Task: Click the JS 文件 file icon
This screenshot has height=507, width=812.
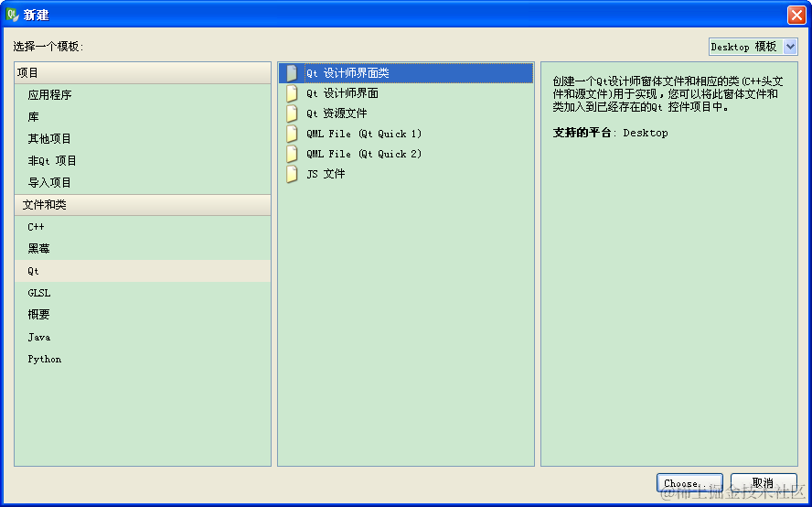Action: (292, 174)
